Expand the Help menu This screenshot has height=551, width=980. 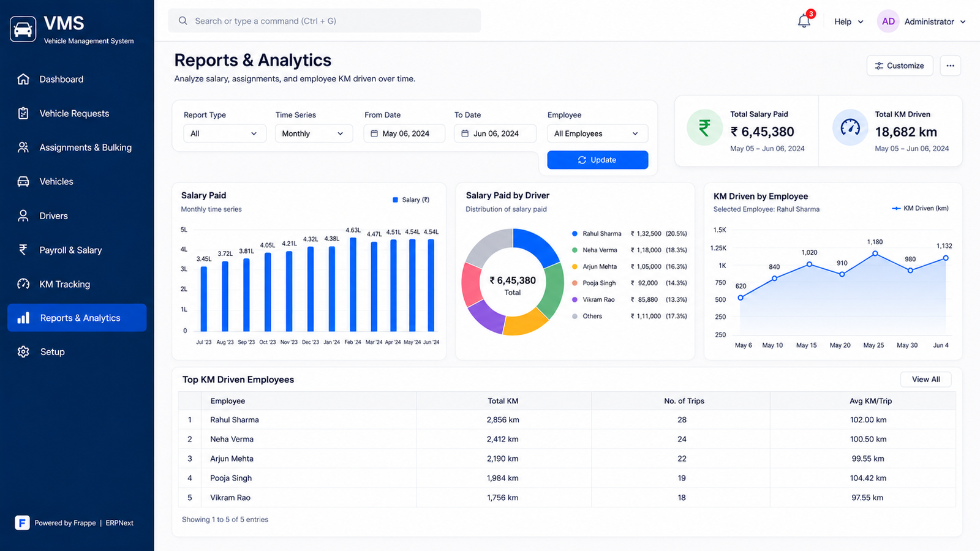tap(849, 21)
